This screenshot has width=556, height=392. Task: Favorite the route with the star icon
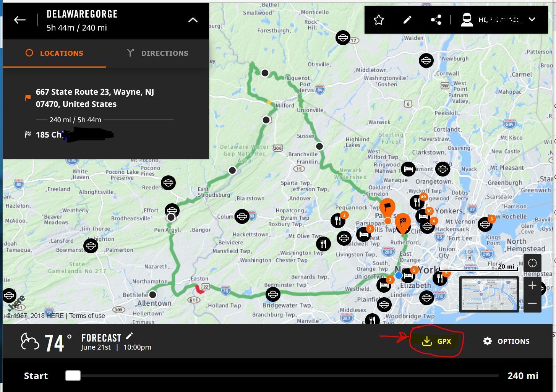(x=379, y=20)
